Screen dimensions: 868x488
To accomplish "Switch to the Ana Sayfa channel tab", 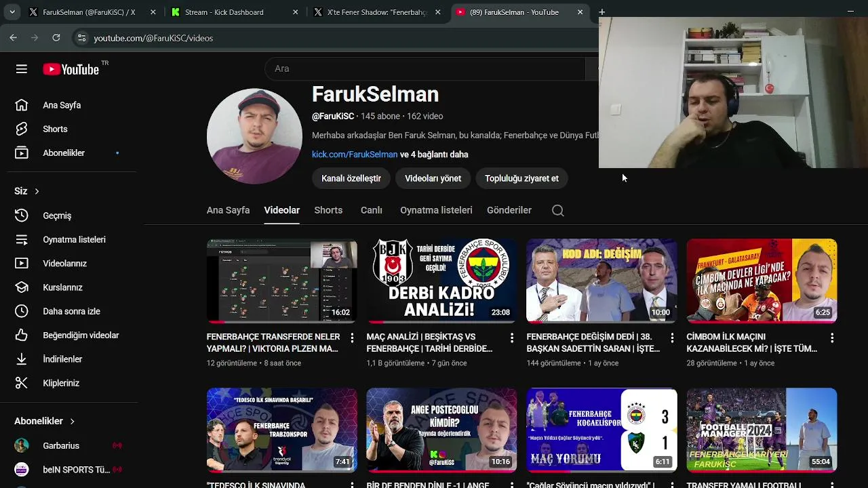I will point(228,210).
